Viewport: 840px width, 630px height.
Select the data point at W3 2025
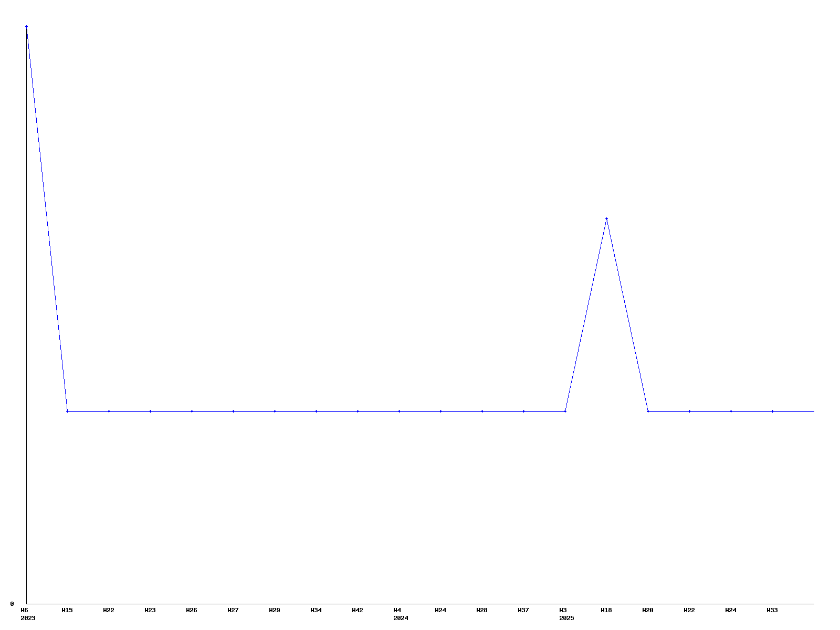click(x=565, y=411)
